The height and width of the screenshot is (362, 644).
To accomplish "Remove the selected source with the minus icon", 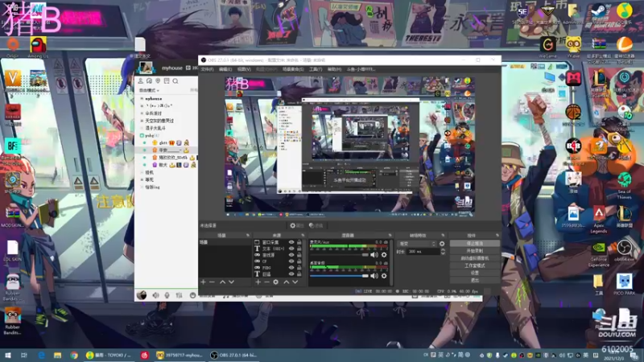I will point(266,282).
